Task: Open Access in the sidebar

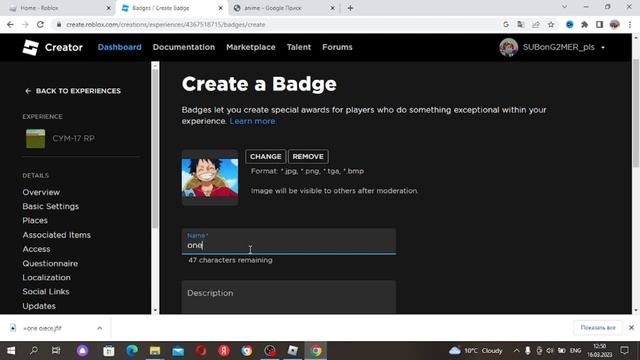Action: coord(36,249)
